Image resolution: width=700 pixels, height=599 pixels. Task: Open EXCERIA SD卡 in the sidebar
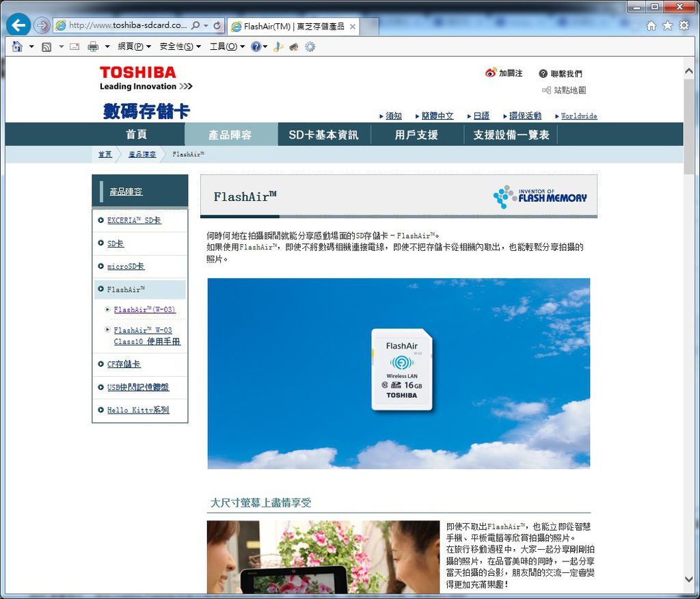tap(134, 220)
